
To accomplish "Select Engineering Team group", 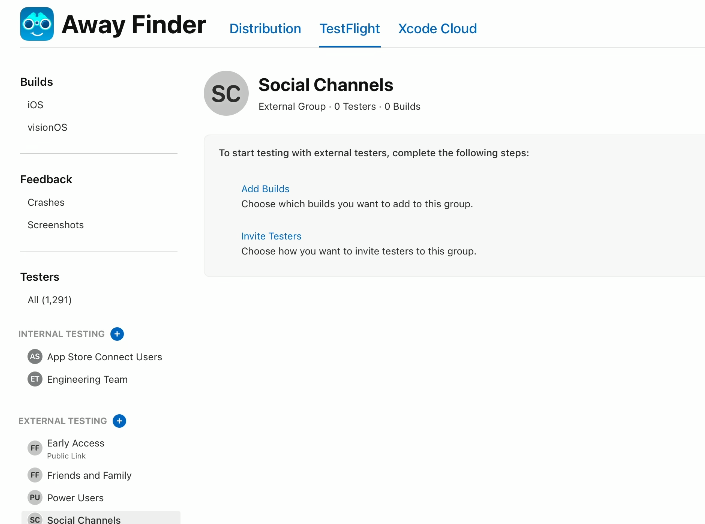I will pos(87,380).
